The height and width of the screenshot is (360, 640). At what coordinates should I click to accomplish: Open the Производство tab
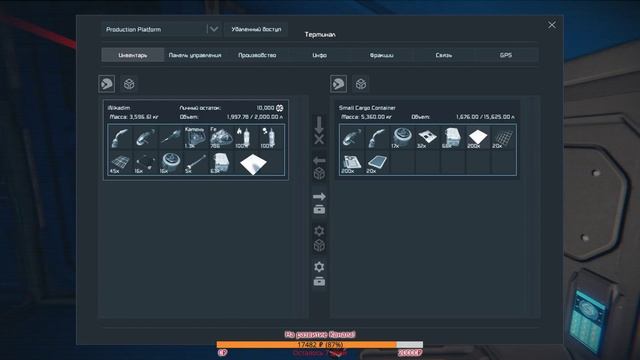click(x=257, y=55)
